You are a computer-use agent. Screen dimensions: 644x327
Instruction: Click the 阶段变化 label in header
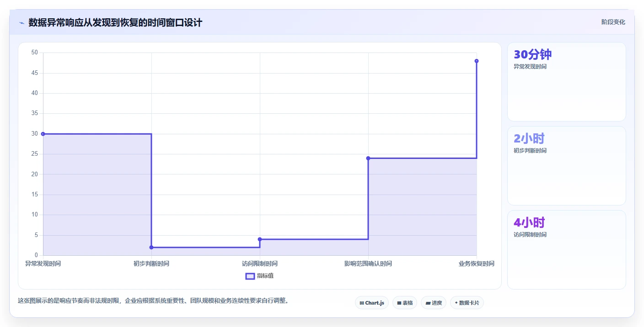(x=613, y=22)
